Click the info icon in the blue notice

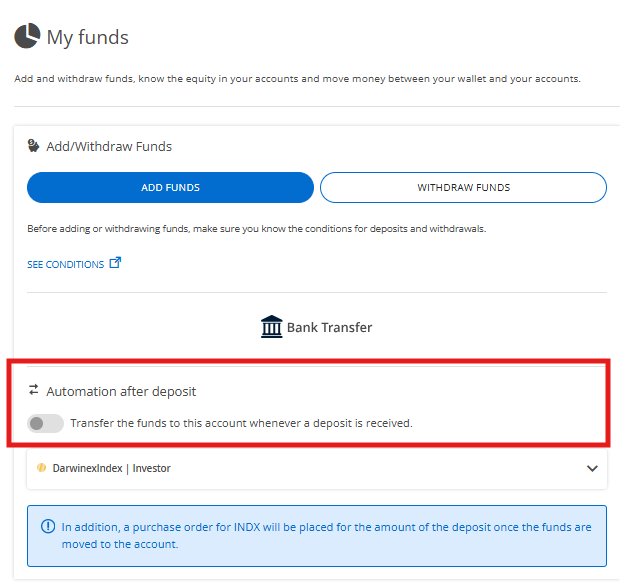48,526
